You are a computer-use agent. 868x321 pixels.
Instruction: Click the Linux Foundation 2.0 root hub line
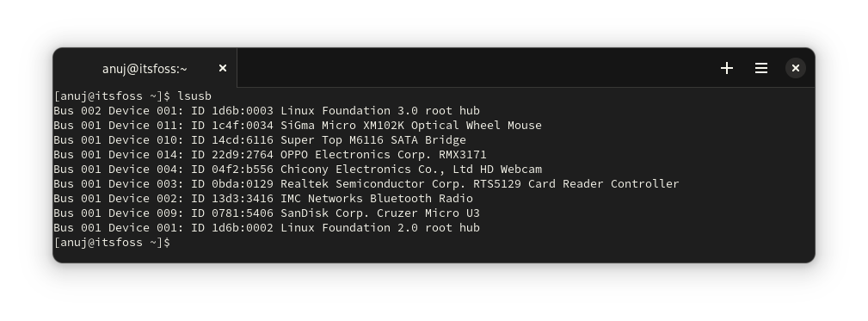tap(267, 227)
